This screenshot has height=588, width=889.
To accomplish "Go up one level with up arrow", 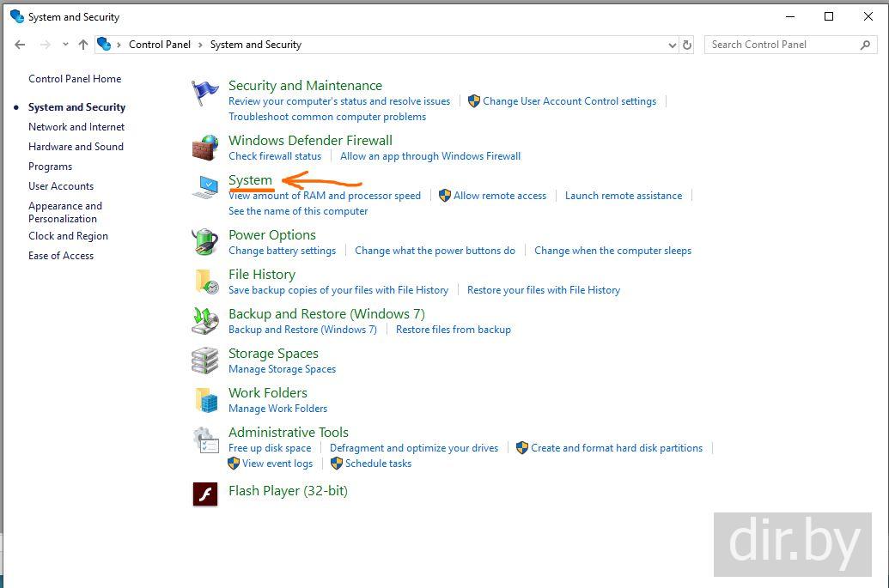I will coord(83,45).
